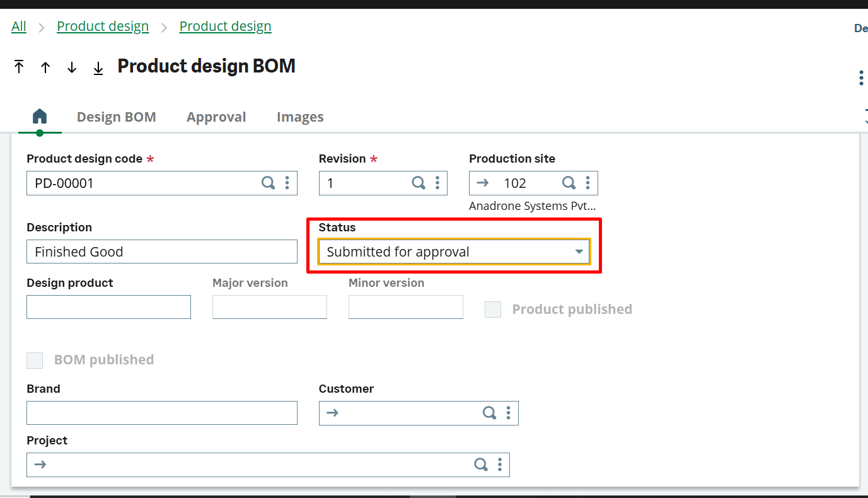
Task: Toggle the Product published checkbox
Action: point(493,309)
